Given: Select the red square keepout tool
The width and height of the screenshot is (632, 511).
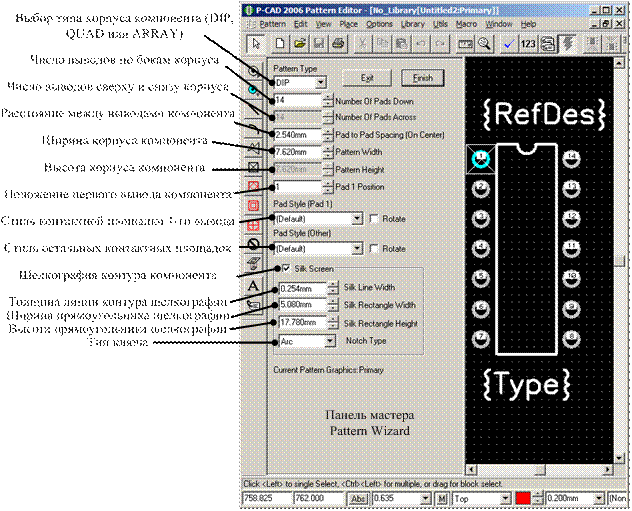Looking at the screenshot, I should click(x=253, y=206).
